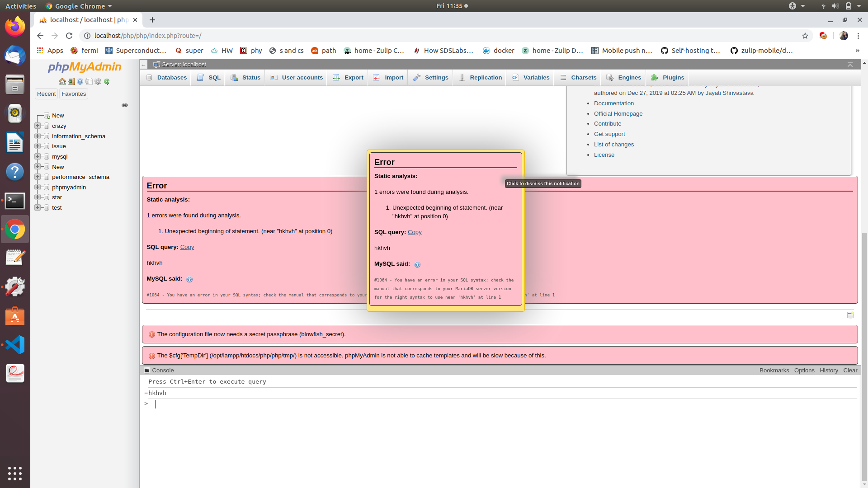Go to the Export tab

348,78
